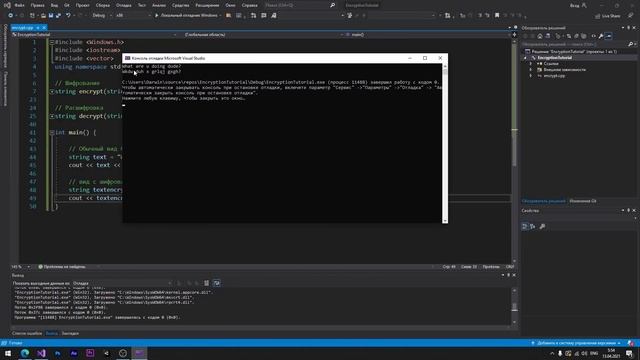Switch to the Список ошибок tab
Screen dimensions: 640x360
[x=27, y=333]
